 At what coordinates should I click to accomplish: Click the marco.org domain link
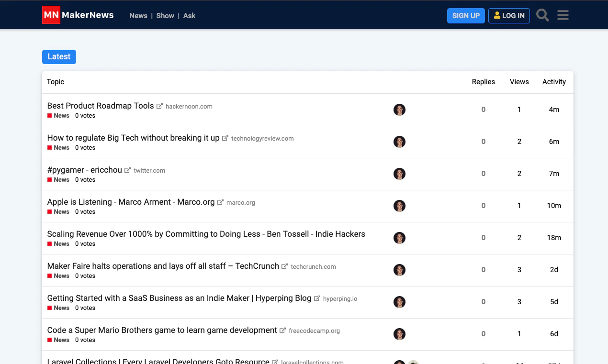tap(241, 203)
